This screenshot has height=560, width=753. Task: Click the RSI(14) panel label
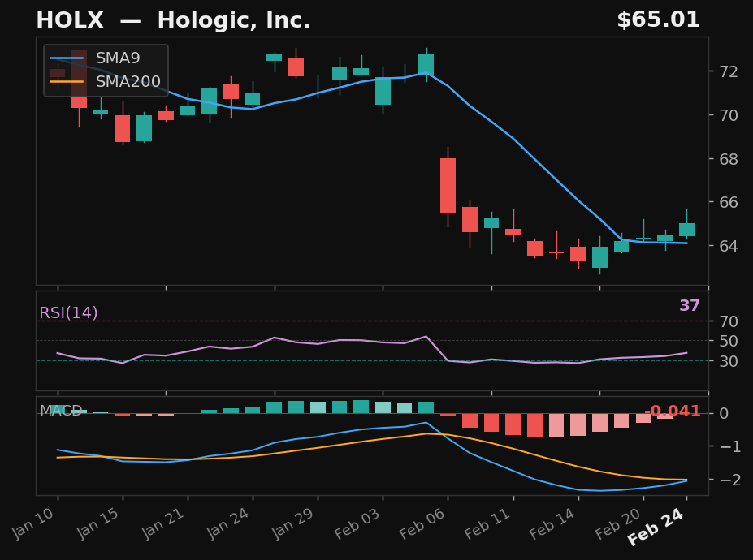[68, 313]
